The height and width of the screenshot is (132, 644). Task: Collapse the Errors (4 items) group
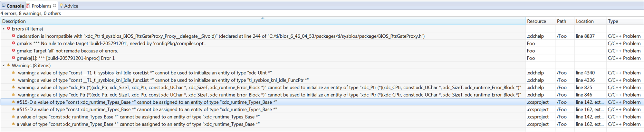pos(4,29)
